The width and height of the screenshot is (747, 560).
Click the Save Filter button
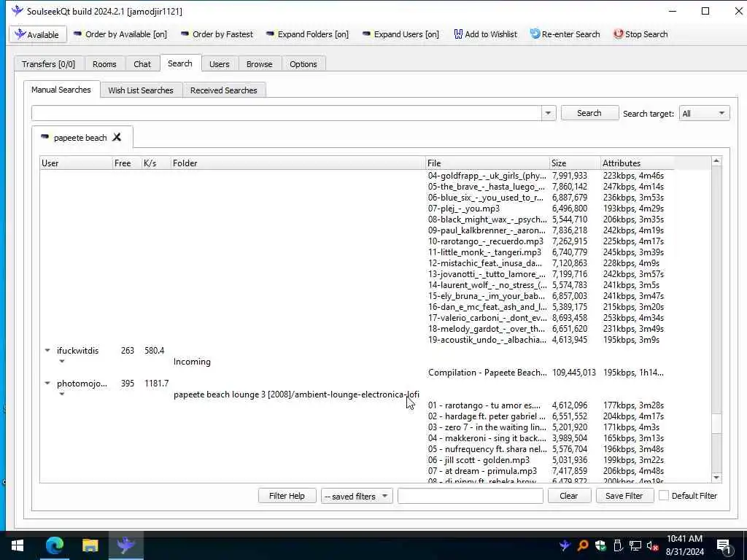tap(624, 496)
